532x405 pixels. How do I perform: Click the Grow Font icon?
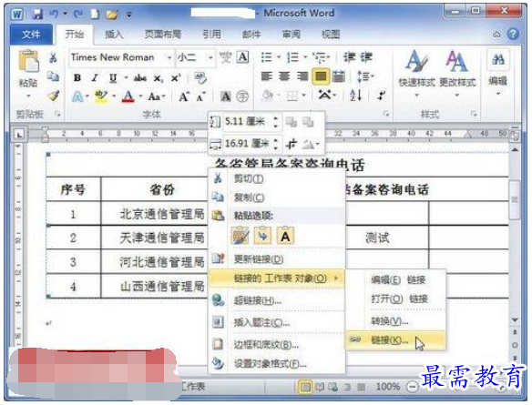click(x=183, y=97)
